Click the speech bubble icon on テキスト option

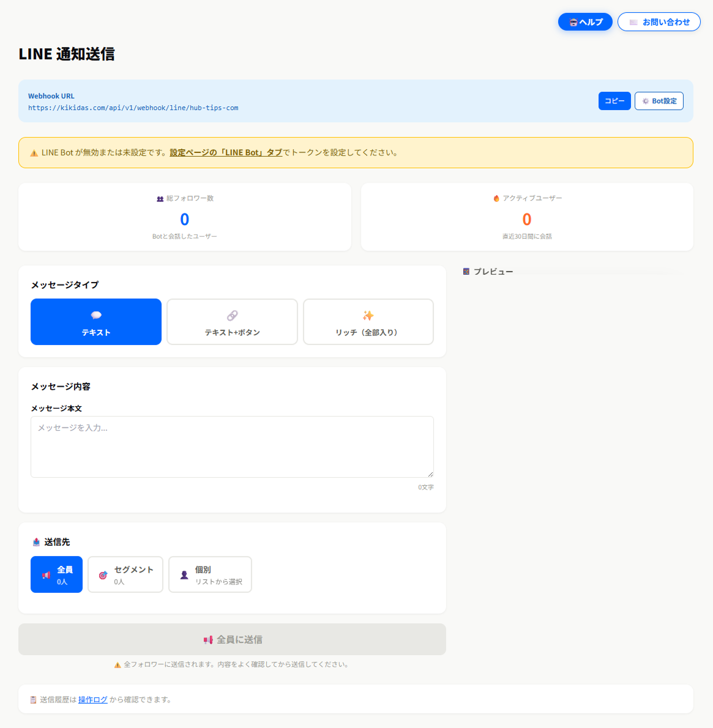[x=95, y=315]
